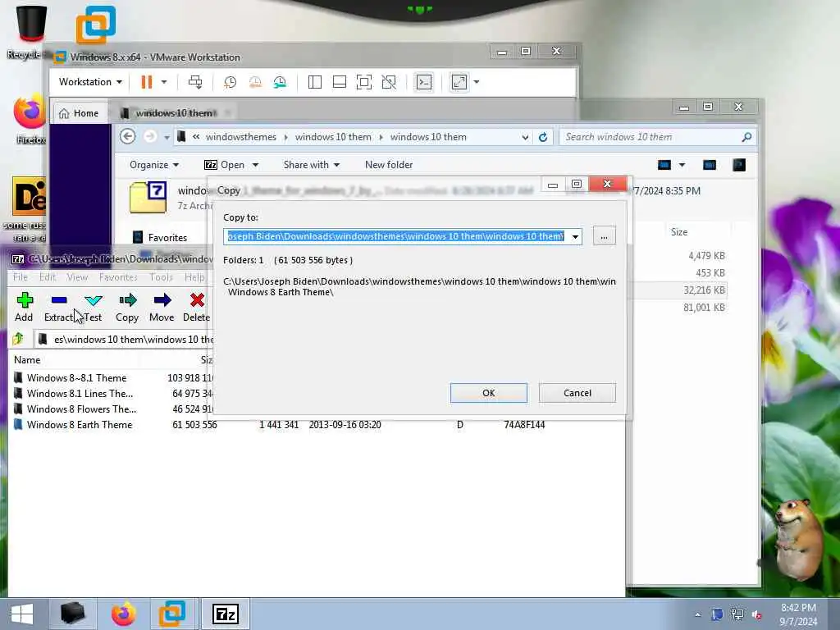Send Ctrl+Alt+Del to the VM
This screenshot has height=630, width=840.
[195, 82]
